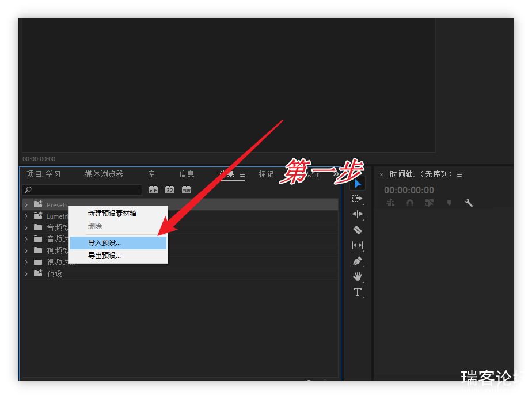Select the Selection arrow tool

[x=358, y=184]
